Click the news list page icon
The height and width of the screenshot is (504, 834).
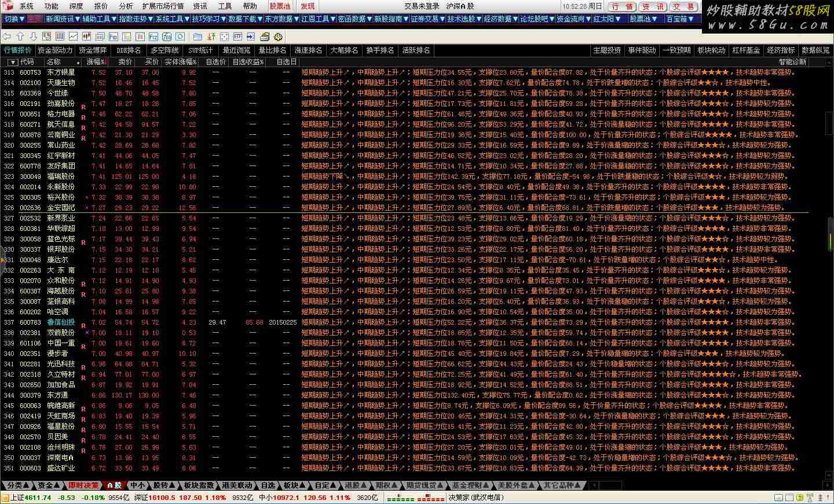tap(100, 36)
